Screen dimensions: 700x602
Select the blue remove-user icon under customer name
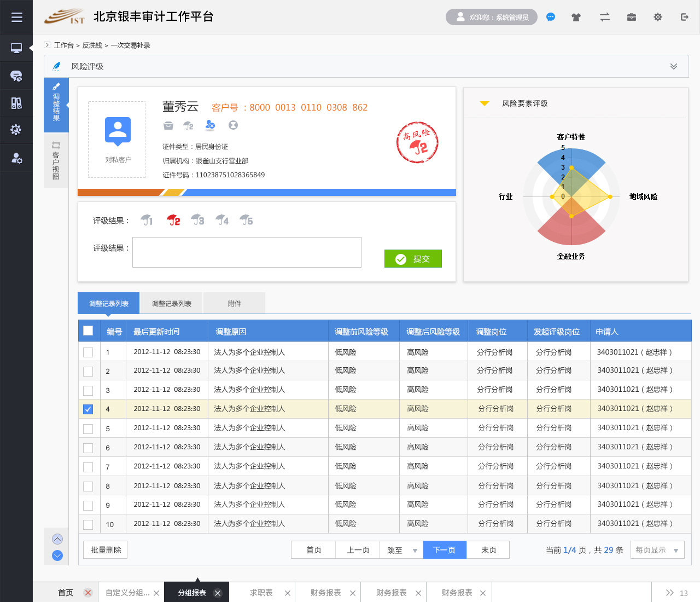210,125
